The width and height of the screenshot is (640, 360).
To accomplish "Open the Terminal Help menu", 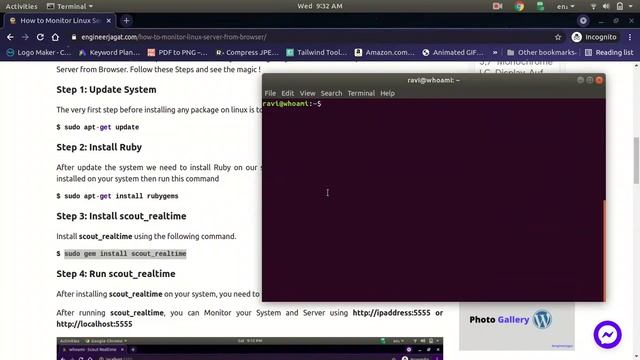I will tap(387, 93).
